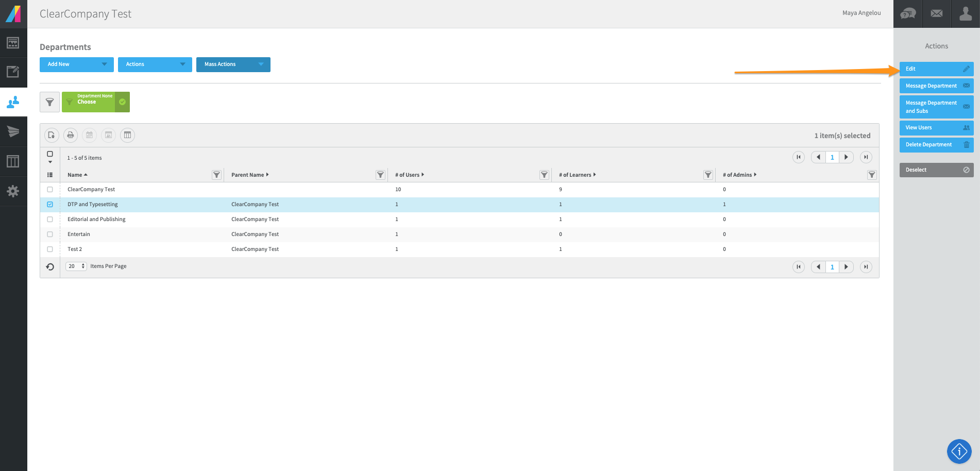Sort by # of Learners column header

(x=577, y=175)
